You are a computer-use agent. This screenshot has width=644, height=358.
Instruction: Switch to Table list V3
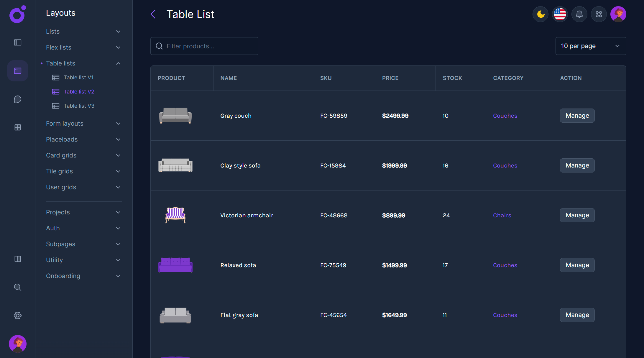[x=79, y=106]
